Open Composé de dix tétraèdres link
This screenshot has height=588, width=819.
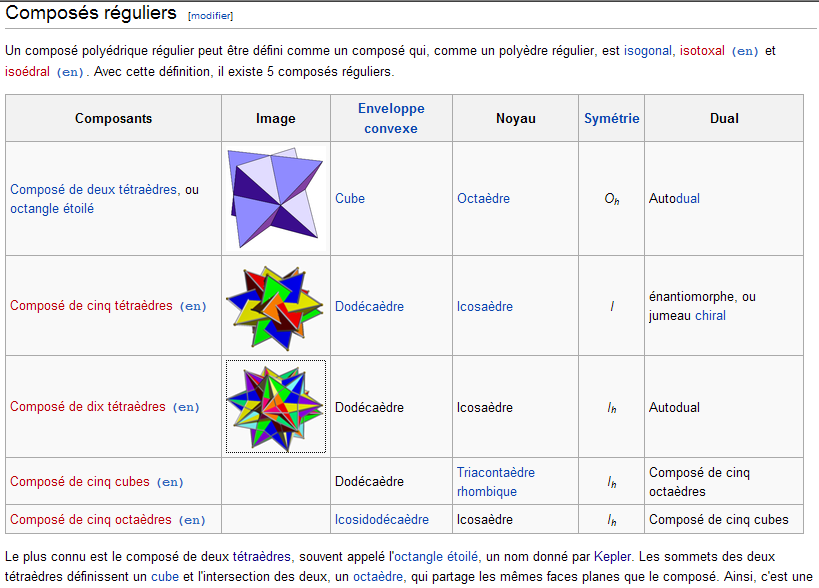click(x=88, y=406)
